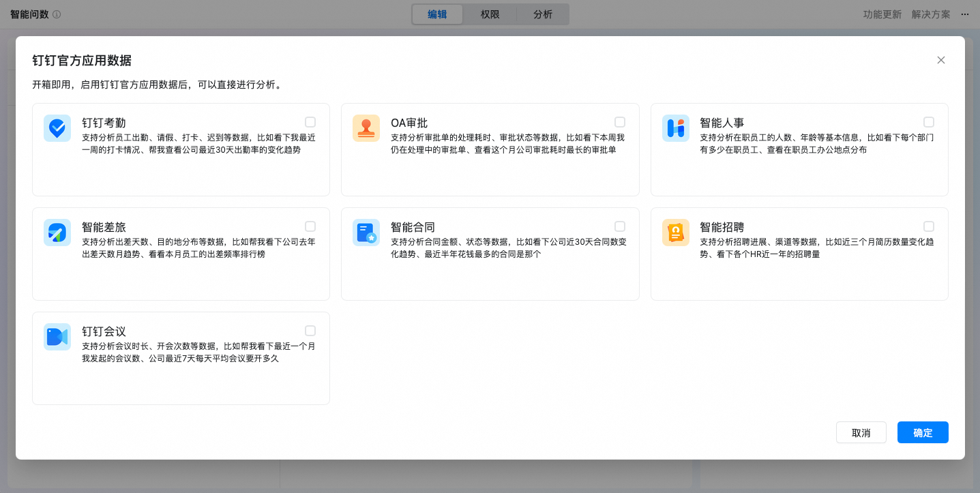This screenshot has height=493, width=980.
Task: Click the 智能人事 description text
Action: tap(817, 144)
